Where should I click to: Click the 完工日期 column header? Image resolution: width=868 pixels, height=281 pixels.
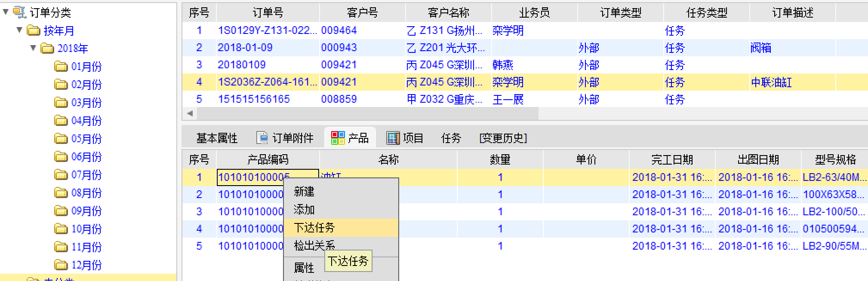(672, 160)
